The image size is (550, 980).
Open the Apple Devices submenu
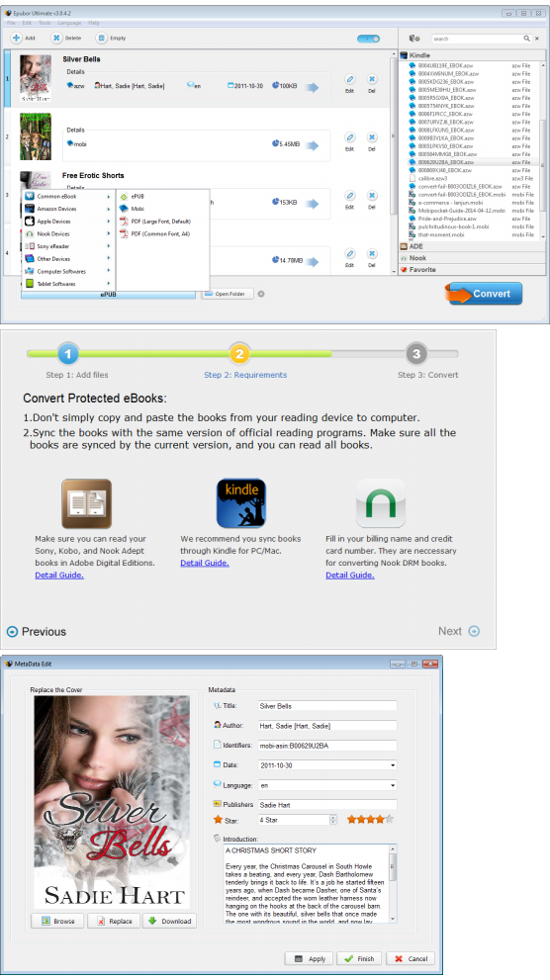[x=67, y=222]
